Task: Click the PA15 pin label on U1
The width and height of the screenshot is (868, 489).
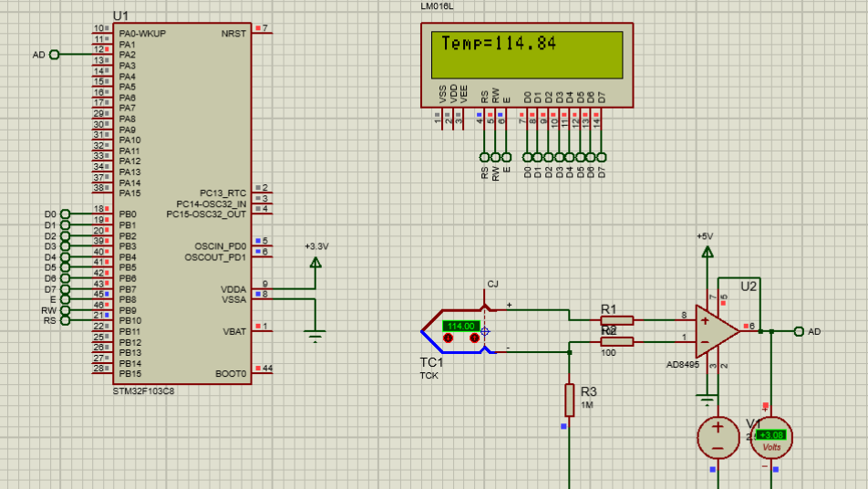Action: (x=130, y=193)
